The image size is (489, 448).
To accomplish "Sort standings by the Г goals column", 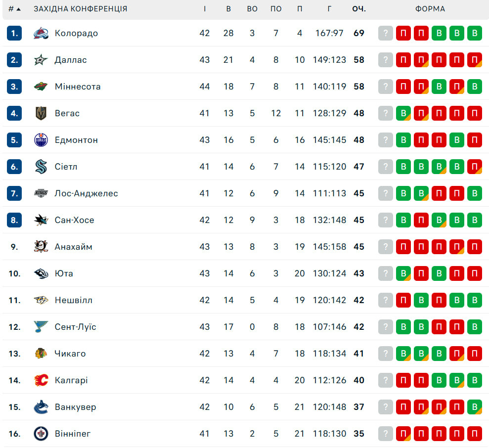I will [x=329, y=9].
